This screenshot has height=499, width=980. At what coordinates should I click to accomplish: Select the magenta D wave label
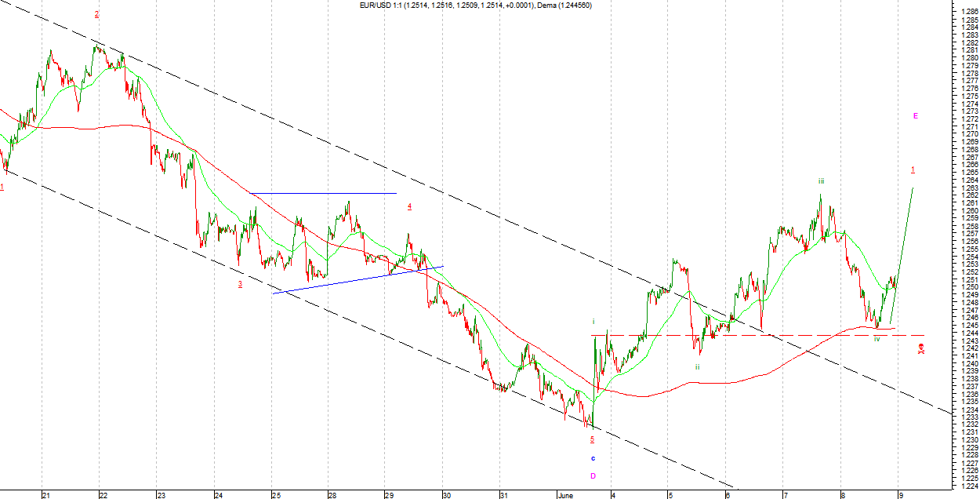[593, 475]
